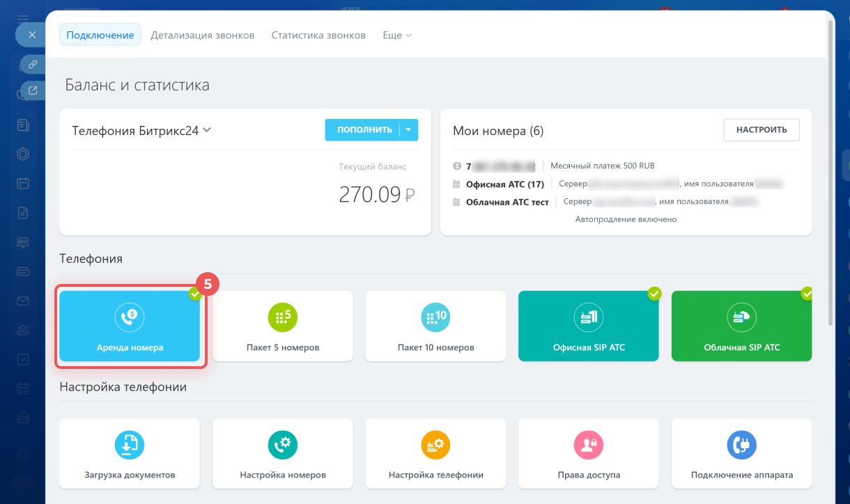Open the Аренда номера tile

(x=130, y=326)
